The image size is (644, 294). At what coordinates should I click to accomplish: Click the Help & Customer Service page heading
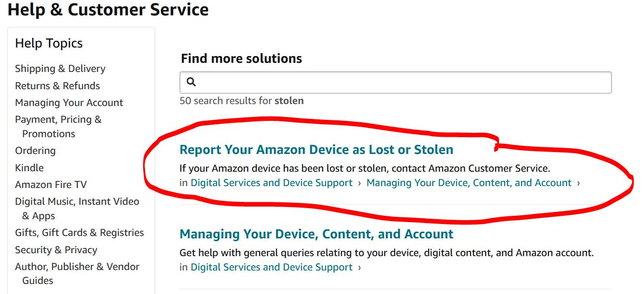pos(108,10)
